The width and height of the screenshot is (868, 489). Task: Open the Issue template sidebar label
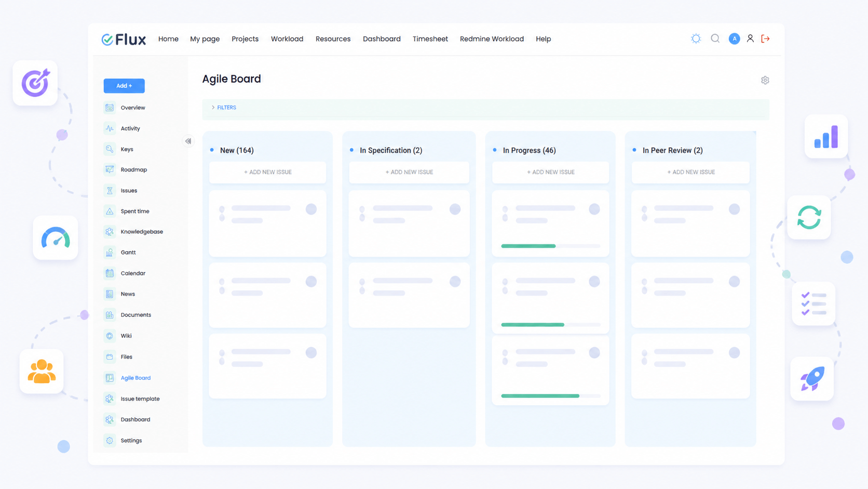(140, 399)
